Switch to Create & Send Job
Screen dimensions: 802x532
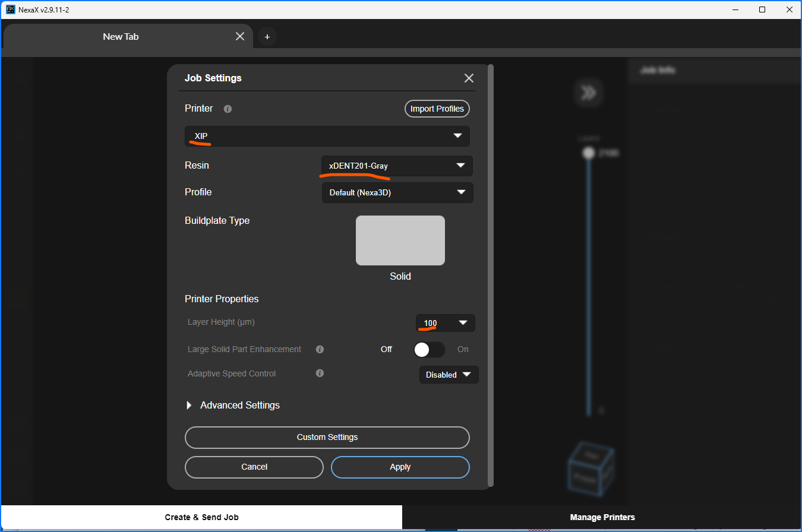point(201,517)
